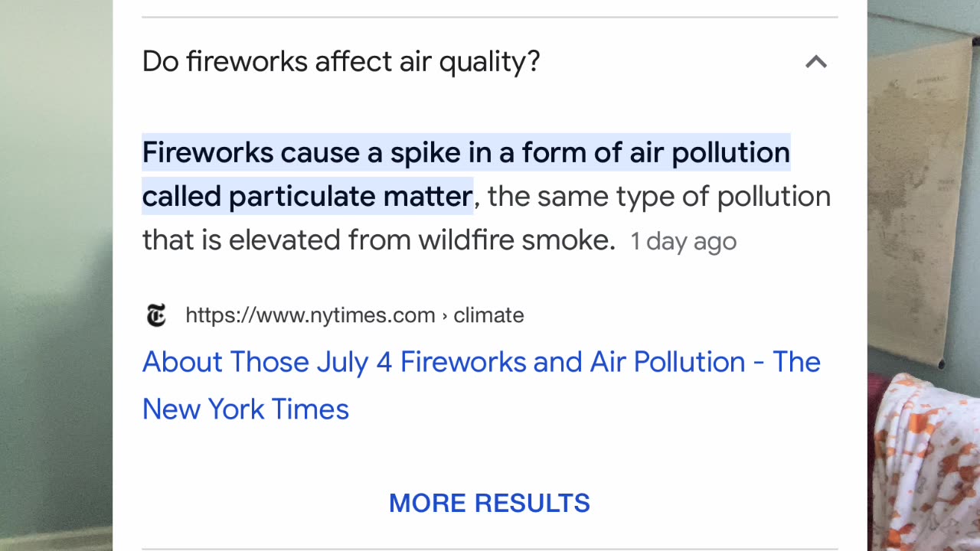Click the 'climate' breadcrumb segment
980x551 pixels.
tap(488, 315)
